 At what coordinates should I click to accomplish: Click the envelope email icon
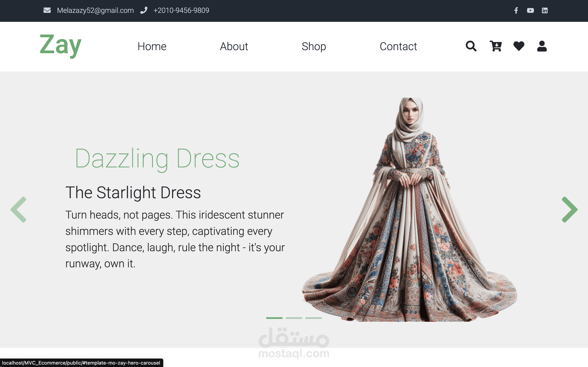[47, 10]
